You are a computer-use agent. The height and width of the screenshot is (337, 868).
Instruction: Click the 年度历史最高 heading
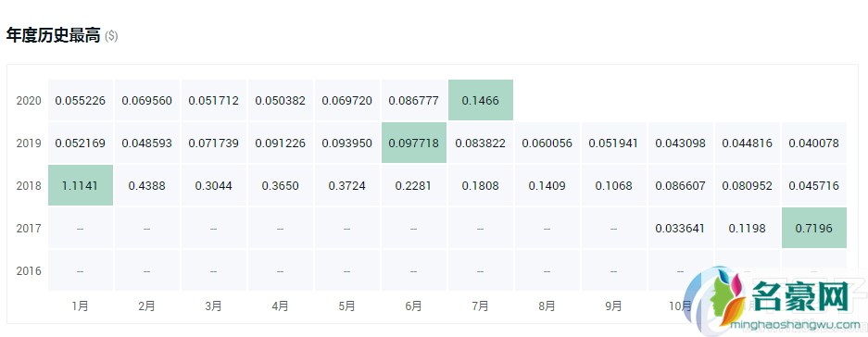coord(53,36)
